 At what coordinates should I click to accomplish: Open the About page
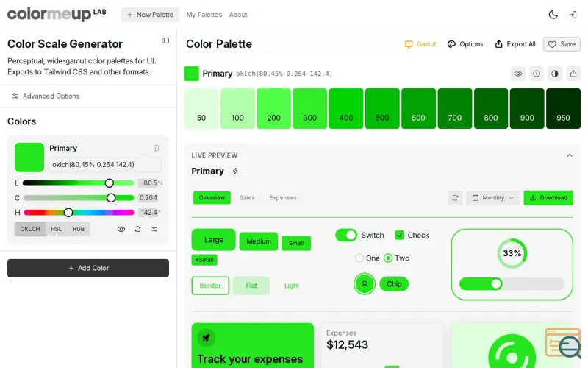point(238,15)
